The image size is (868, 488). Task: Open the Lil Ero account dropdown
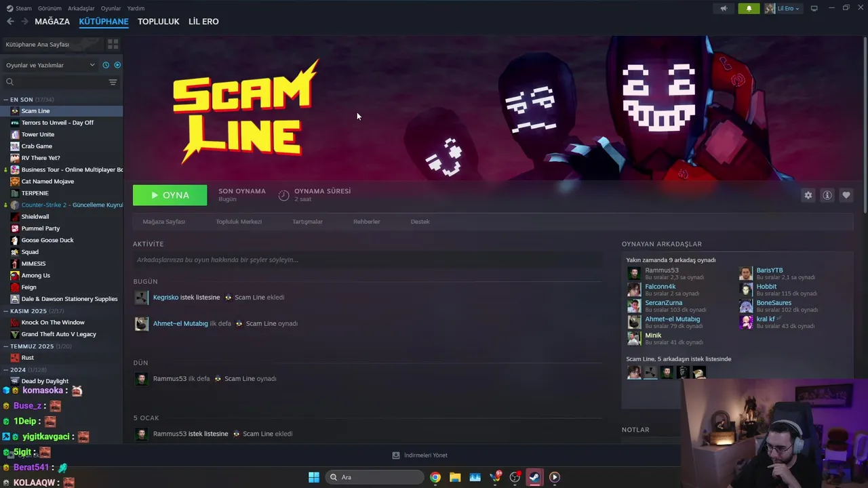click(783, 8)
